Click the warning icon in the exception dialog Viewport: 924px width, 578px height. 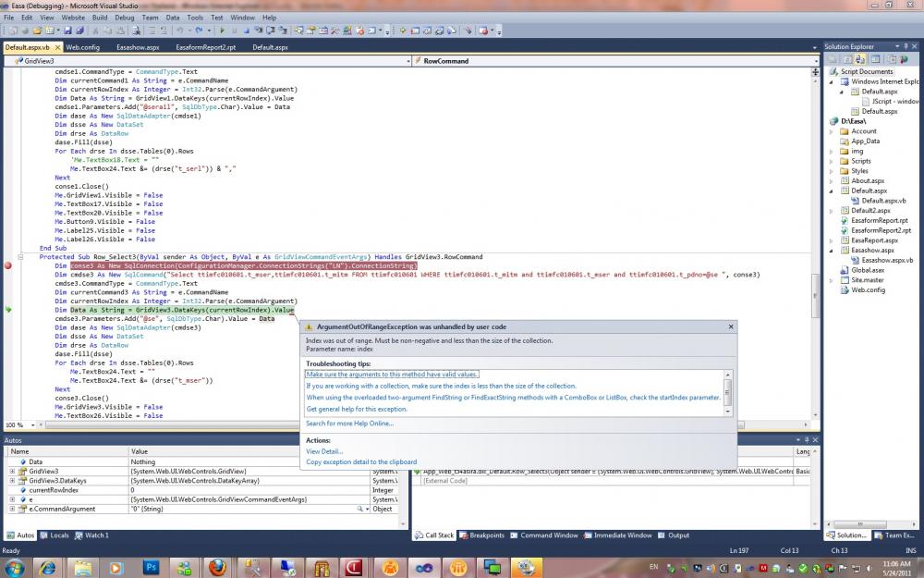pyautogui.click(x=309, y=326)
